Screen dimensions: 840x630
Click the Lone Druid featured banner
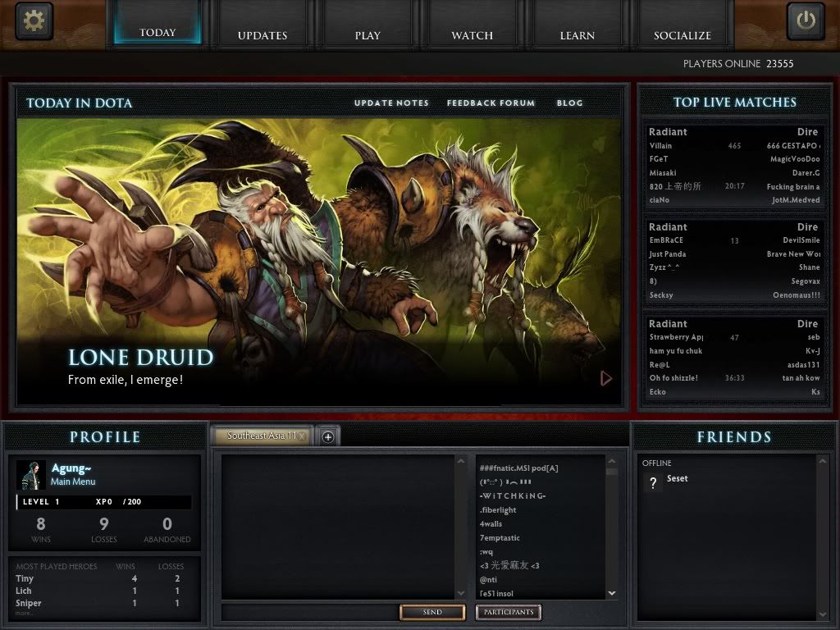(x=319, y=262)
